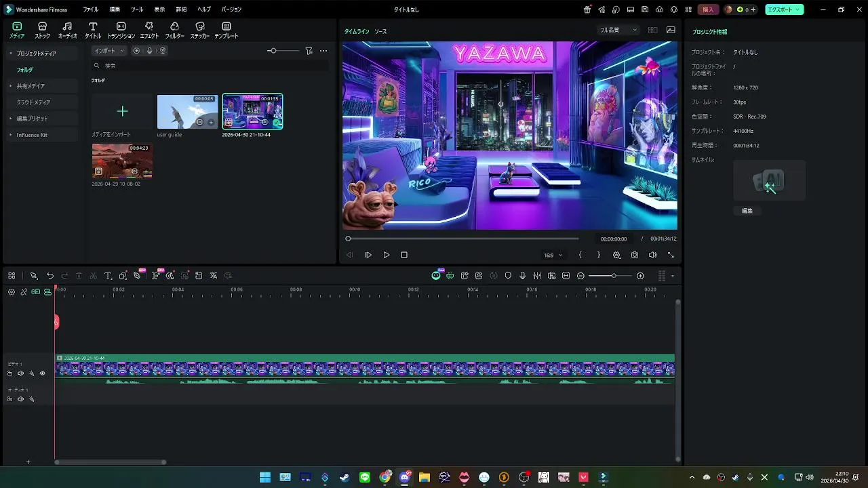
Task: Click the mark-out brace icon
Action: (598, 255)
